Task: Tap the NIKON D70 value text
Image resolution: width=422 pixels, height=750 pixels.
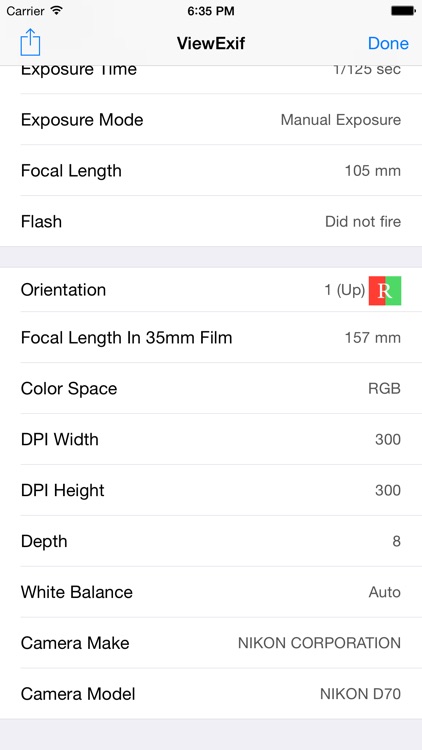Action: 360,694
